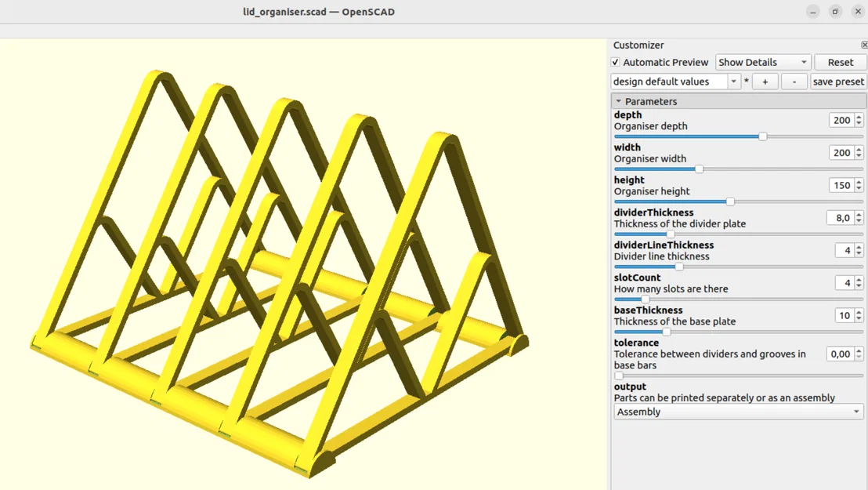
Task: Adjust the depth slider handle
Action: coord(763,136)
